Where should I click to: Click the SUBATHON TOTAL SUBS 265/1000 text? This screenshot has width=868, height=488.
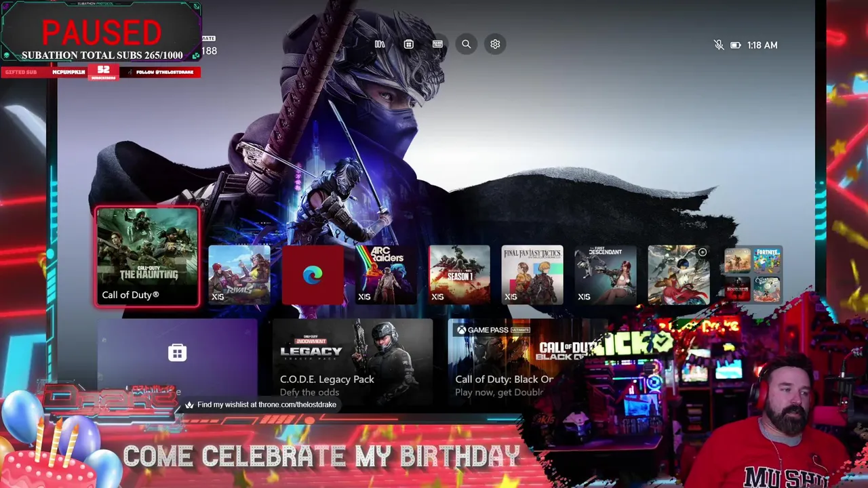[x=102, y=56]
